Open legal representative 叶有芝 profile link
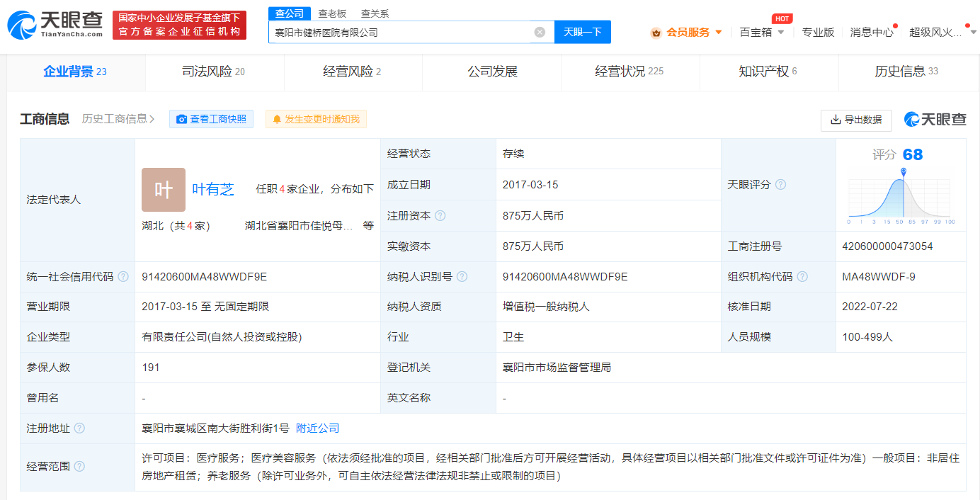 click(212, 189)
